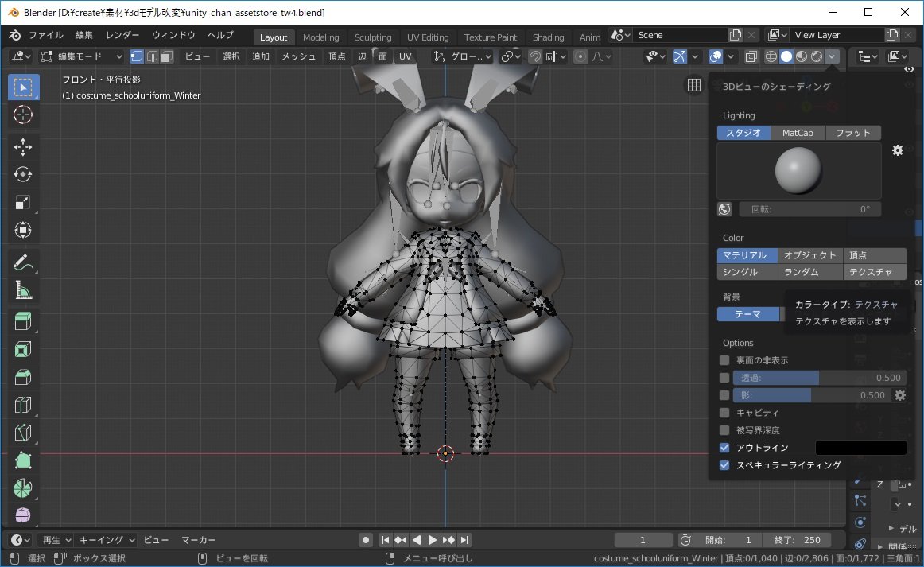Viewport: 924px width, 567px height.
Task: Switch to material preview shading
Action: click(802, 56)
